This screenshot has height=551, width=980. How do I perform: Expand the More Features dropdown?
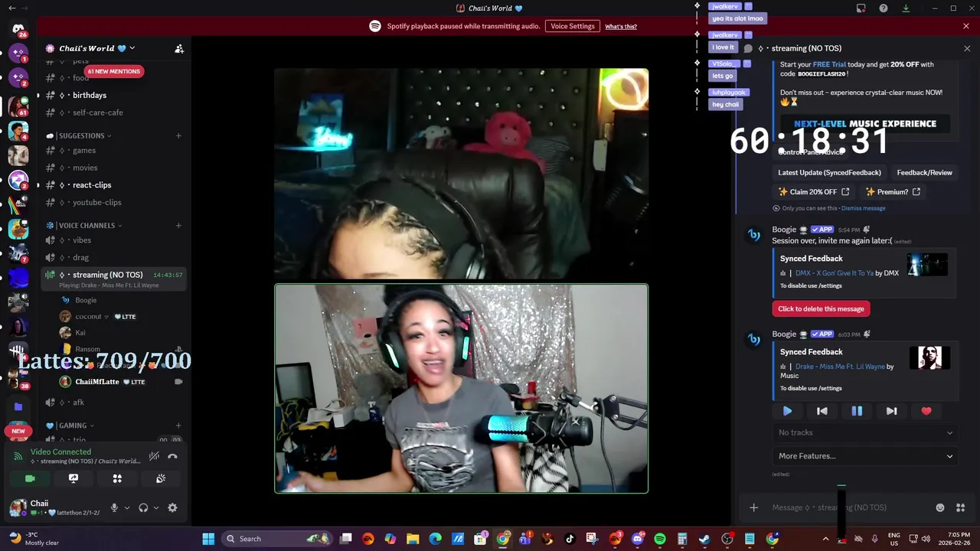pos(865,456)
